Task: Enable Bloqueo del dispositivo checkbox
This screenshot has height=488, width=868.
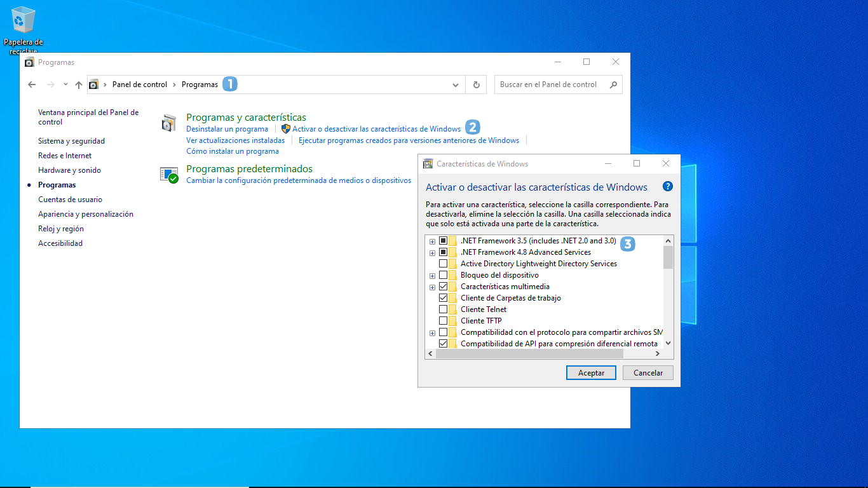Action: pos(443,275)
